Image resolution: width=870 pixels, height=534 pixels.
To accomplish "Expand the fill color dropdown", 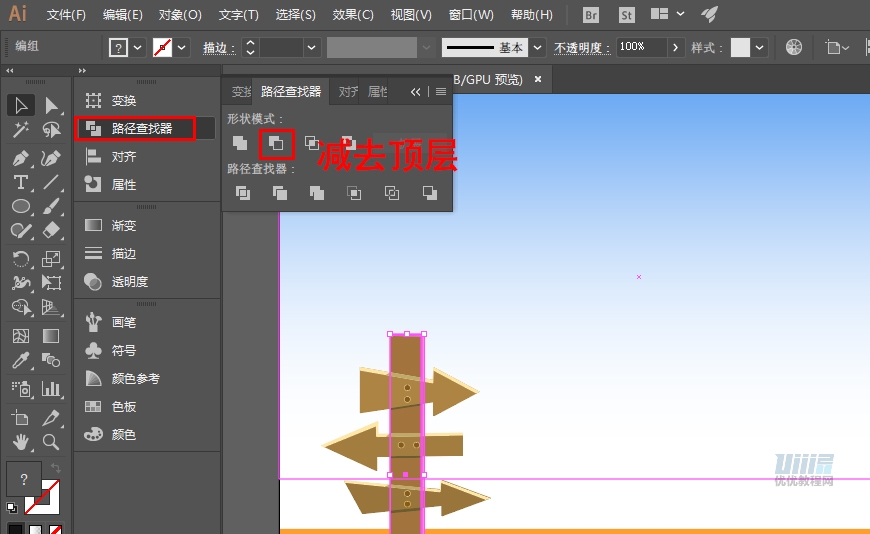I will [x=138, y=48].
